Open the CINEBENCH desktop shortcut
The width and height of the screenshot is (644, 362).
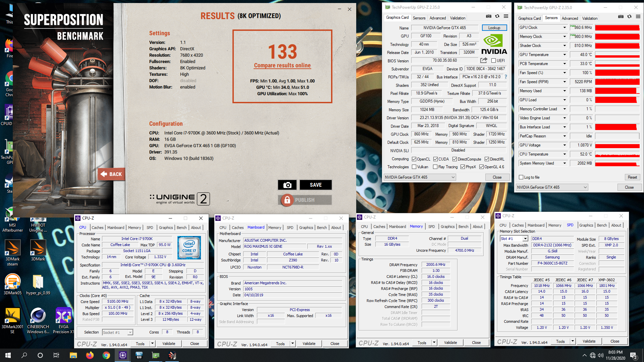(38, 320)
